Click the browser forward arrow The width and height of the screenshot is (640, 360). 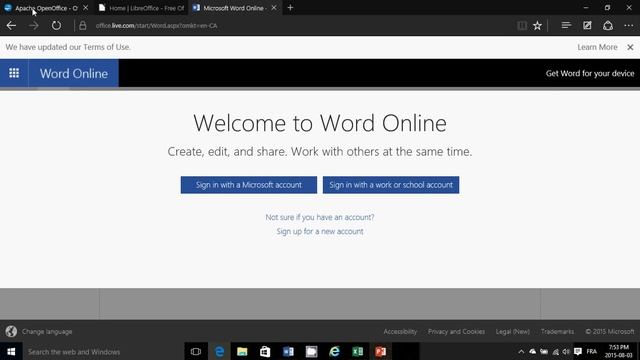pos(33,26)
